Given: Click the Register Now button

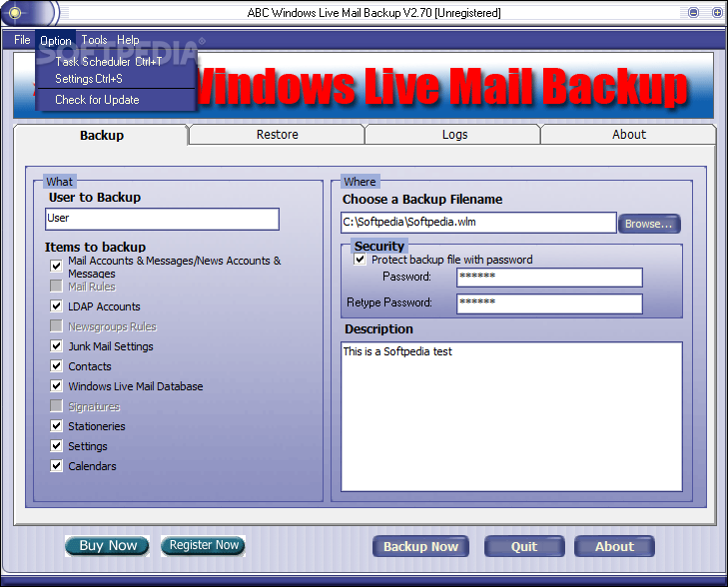Looking at the screenshot, I should [204, 545].
